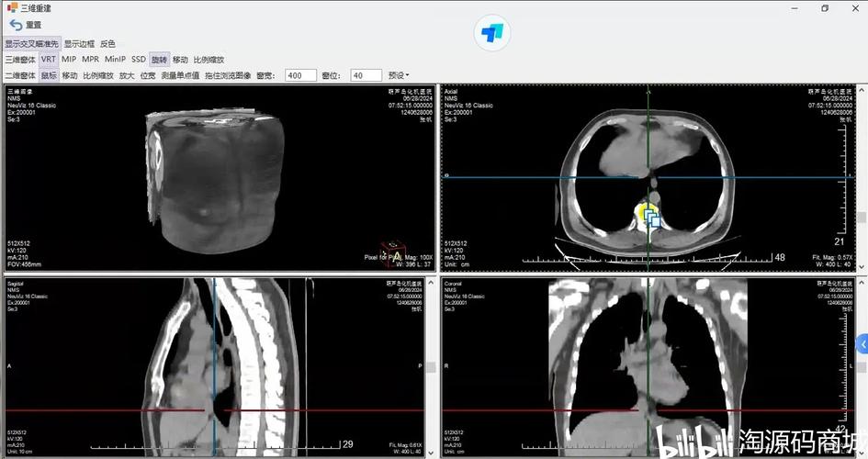This screenshot has width=868, height=459.
Task: Select 测量单点值 point measurement tool
Action: coord(180,75)
